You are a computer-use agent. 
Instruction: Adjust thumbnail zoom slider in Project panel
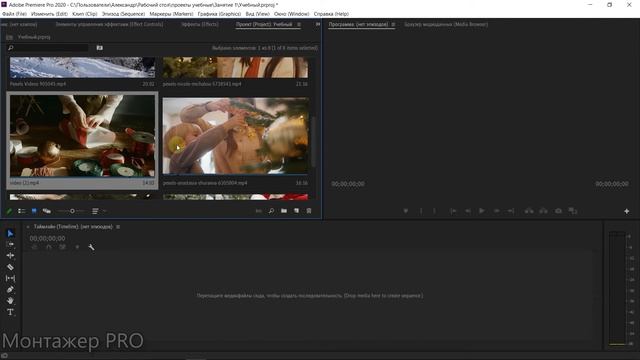[x=72, y=211]
